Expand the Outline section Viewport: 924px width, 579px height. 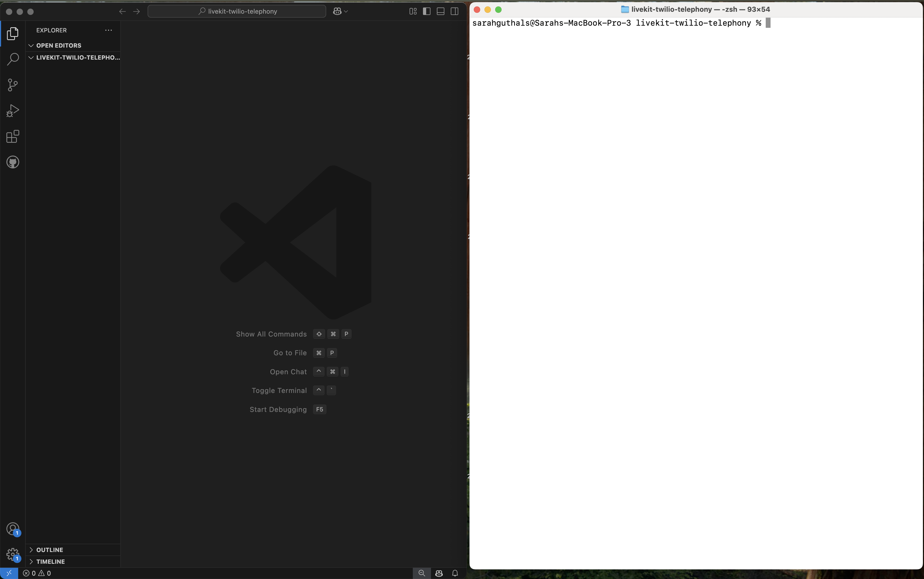[73, 550]
